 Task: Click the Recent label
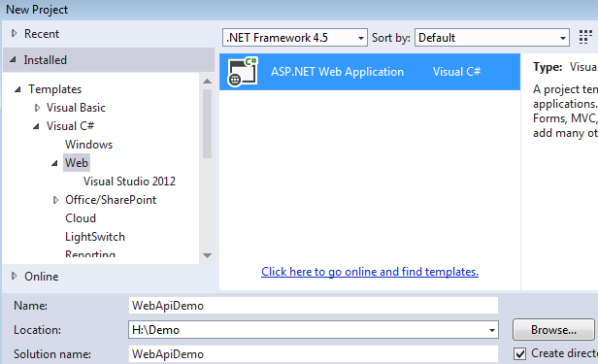[42, 34]
